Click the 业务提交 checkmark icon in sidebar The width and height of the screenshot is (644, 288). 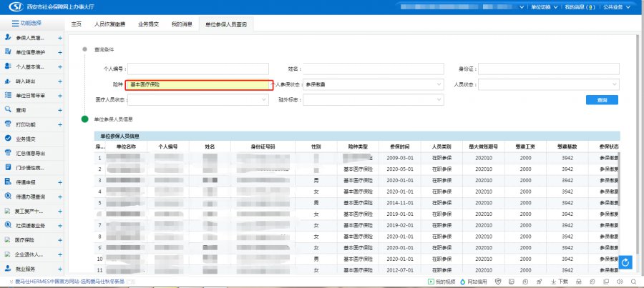coord(8,139)
